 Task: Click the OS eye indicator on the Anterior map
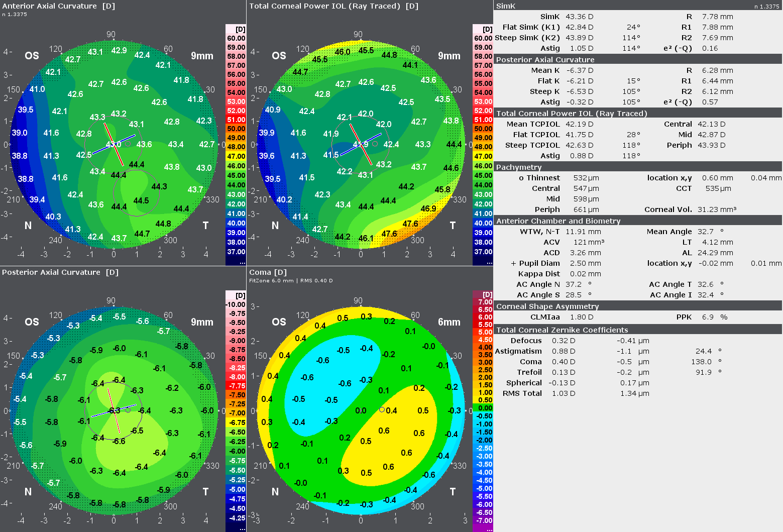coord(32,56)
